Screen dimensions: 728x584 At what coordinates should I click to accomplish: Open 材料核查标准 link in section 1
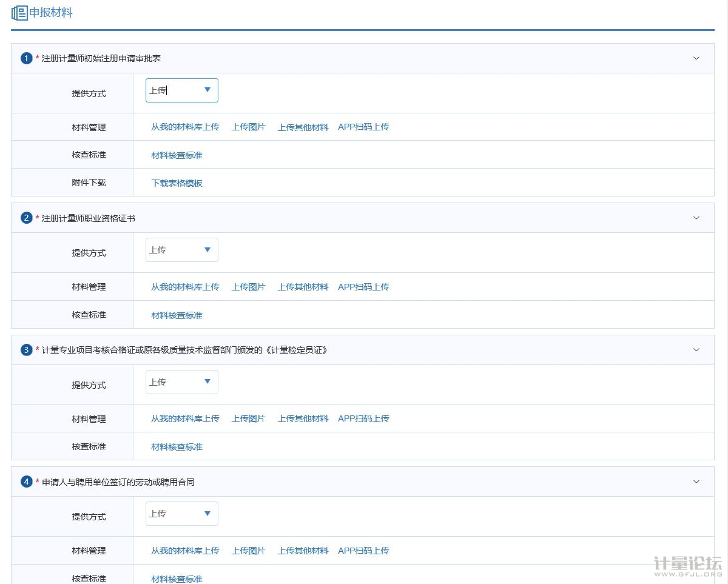coord(177,155)
